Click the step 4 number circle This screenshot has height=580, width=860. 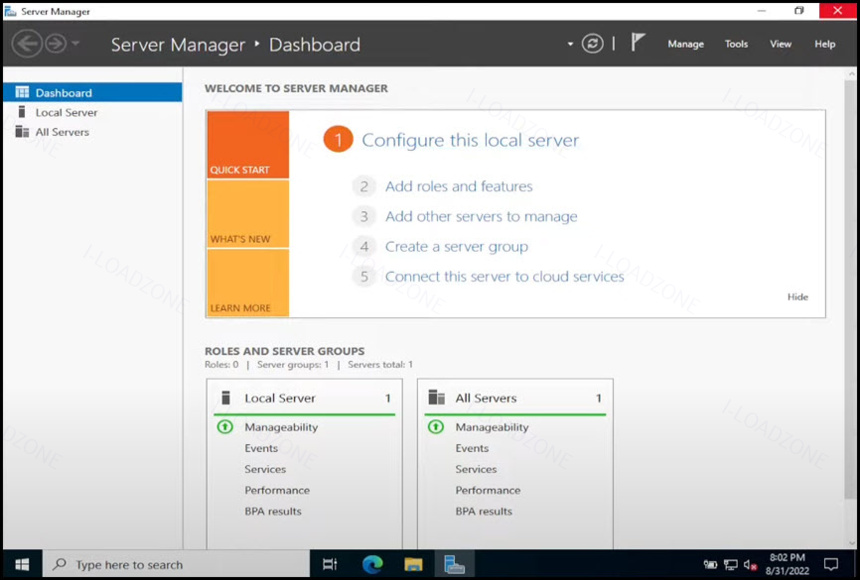[364, 246]
